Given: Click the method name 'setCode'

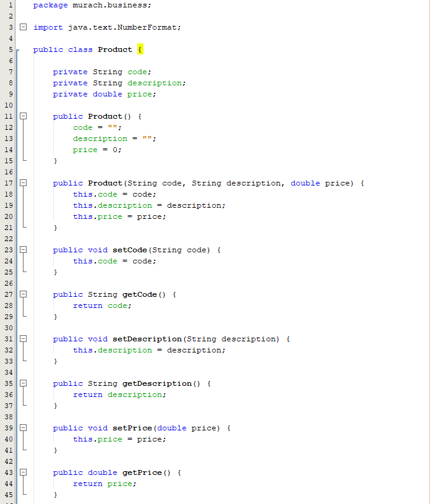Looking at the screenshot, I should click(x=129, y=250).
